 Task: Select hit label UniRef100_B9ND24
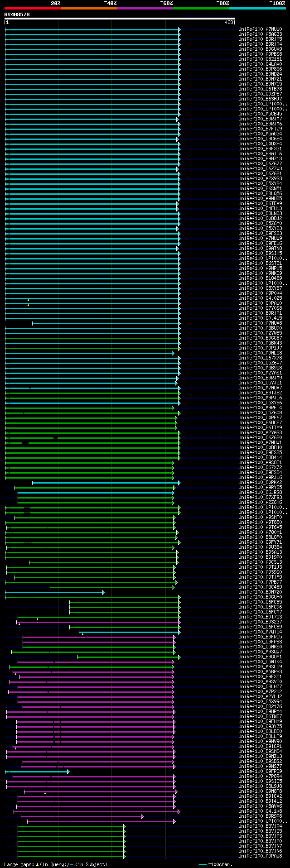tap(260, 74)
